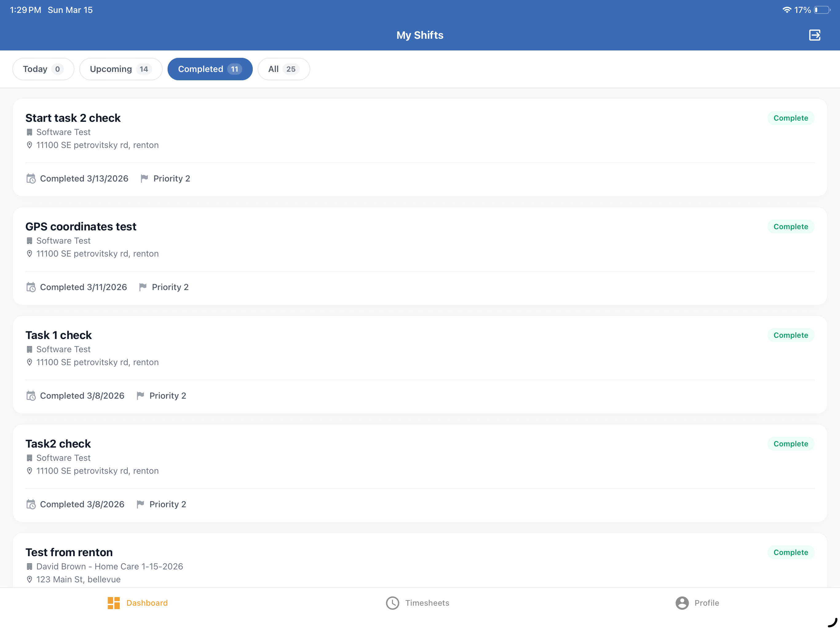Click priority flag on GPS coordinates test

click(x=142, y=287)
